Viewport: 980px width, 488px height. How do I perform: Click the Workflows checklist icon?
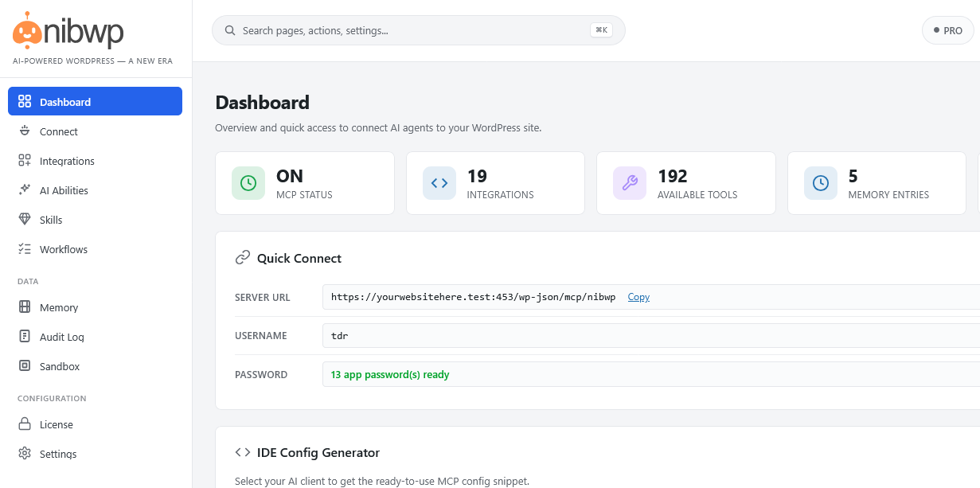25,249
